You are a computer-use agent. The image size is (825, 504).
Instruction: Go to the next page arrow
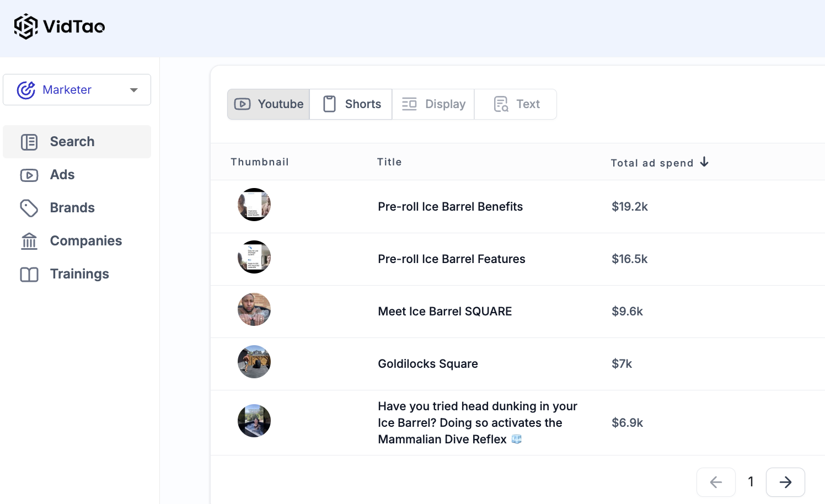click(785, 482)
